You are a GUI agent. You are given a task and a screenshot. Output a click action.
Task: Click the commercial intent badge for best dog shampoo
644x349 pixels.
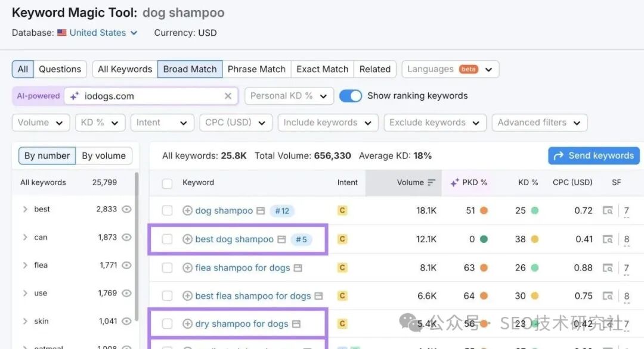(x=342, y=239)
